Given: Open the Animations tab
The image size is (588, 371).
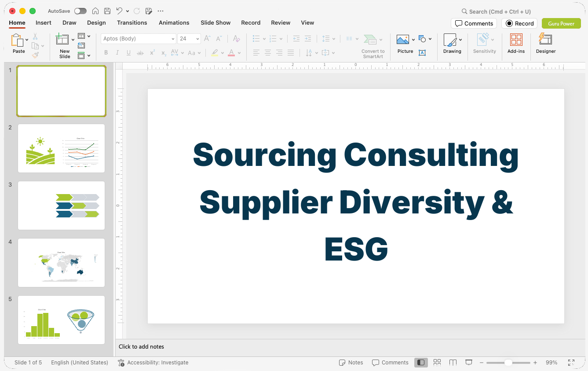Looking at the screenshot, I should pos(174,22).
